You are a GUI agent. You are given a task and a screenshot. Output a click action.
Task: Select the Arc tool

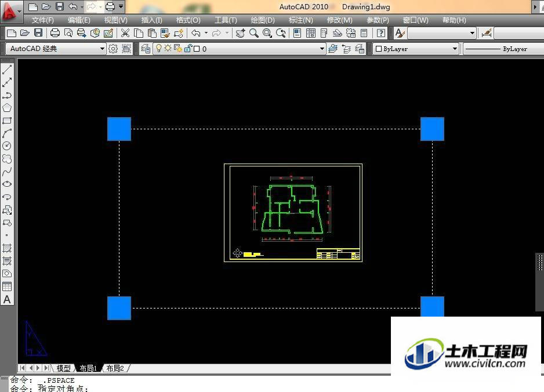7,133
